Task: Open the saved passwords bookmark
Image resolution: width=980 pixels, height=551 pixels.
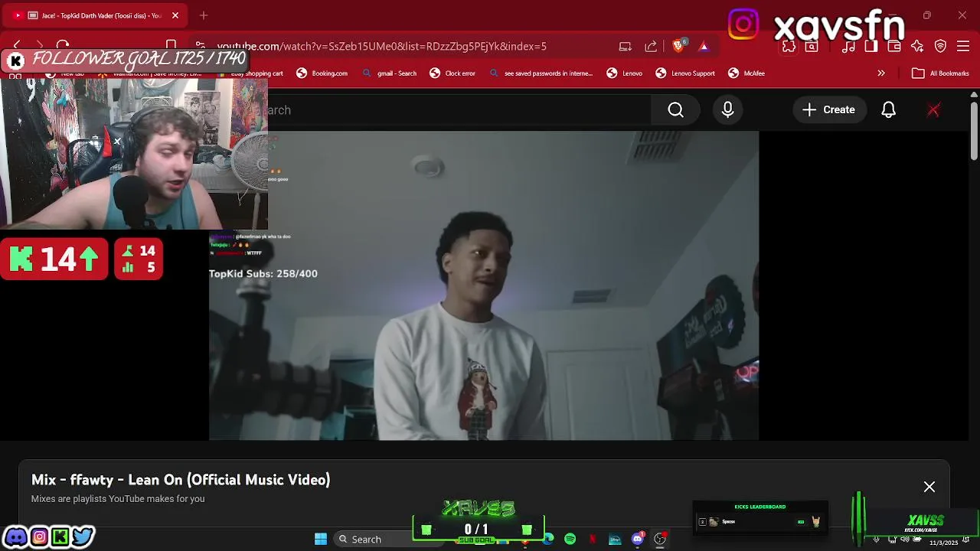Action: (541, 73)
